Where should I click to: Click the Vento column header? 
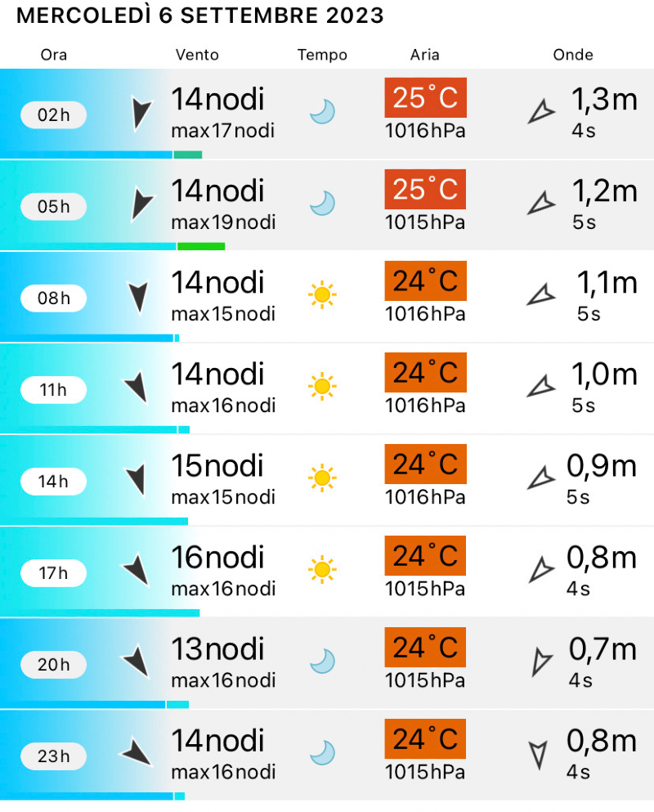(197, 55)
